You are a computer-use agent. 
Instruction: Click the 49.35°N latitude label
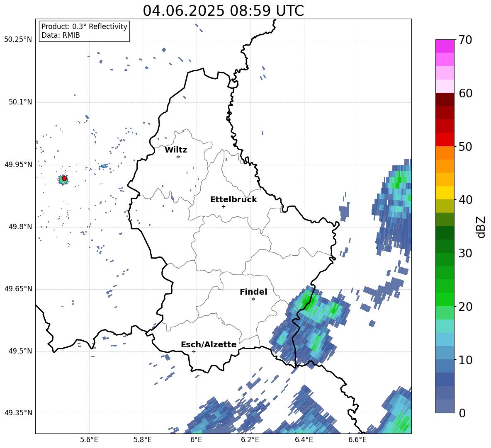tap(18, 413)
